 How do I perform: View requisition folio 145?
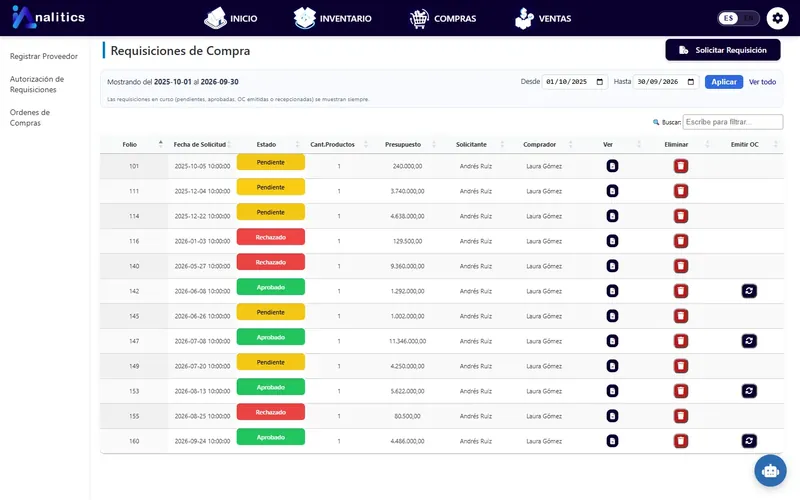click(x=612, y=316)
